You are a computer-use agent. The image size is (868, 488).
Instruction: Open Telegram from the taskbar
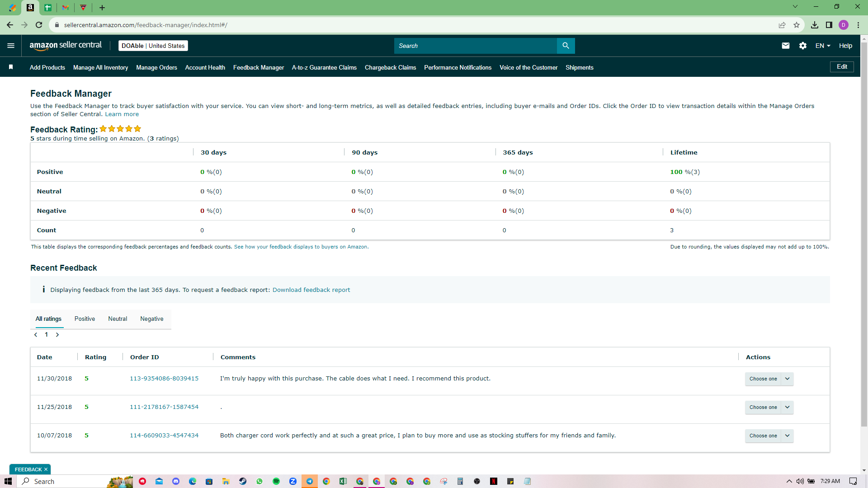[310, 481]
